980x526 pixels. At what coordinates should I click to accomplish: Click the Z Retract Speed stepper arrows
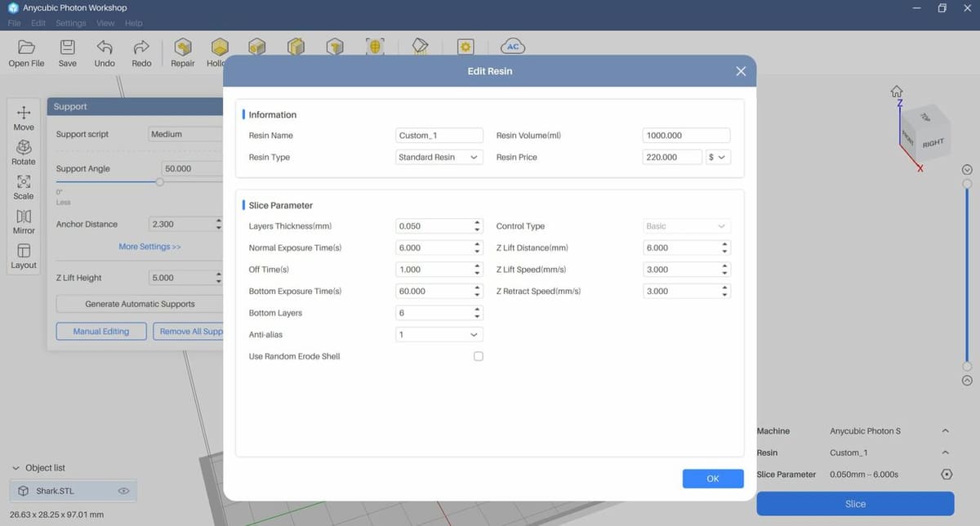726,291
